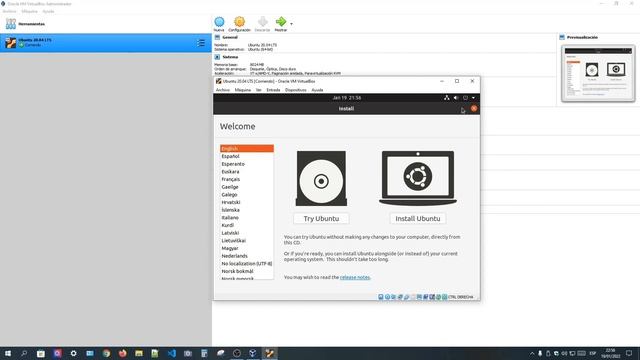
Task: Open the release notes link
Action: click(x=355, y=277)
